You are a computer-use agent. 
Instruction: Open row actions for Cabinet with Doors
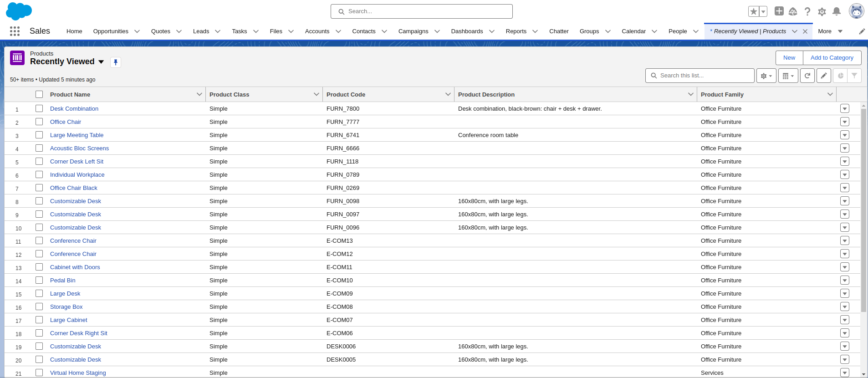845,267
